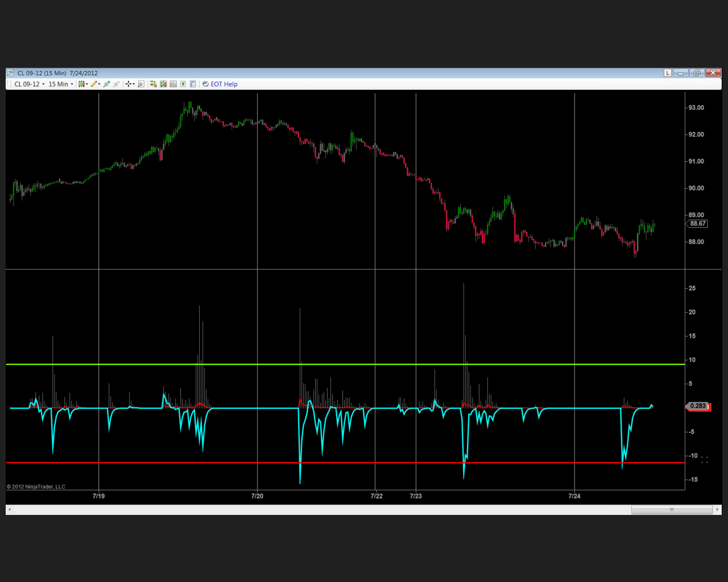Toggle the Chart Trader panel icon

tap(154, 84)
